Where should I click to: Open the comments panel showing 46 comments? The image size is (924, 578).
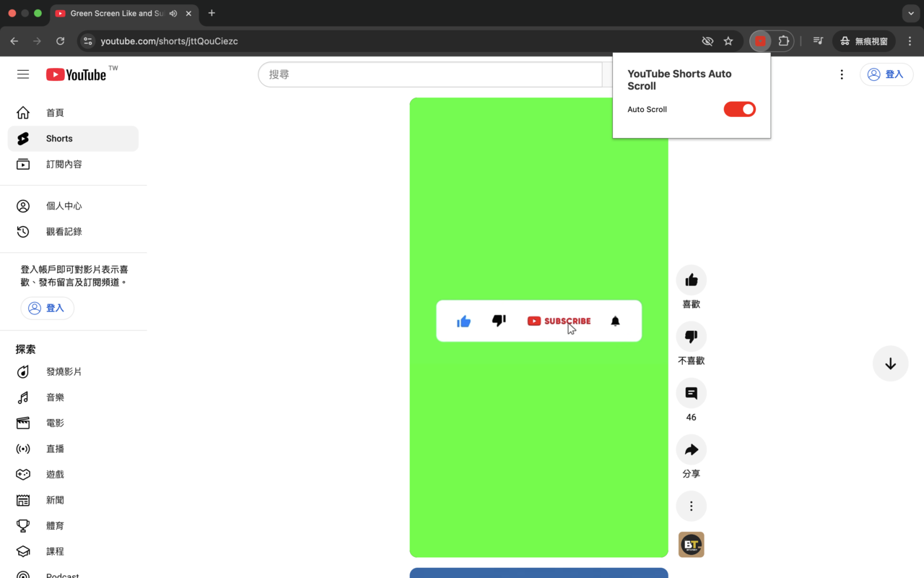point(691,392)
